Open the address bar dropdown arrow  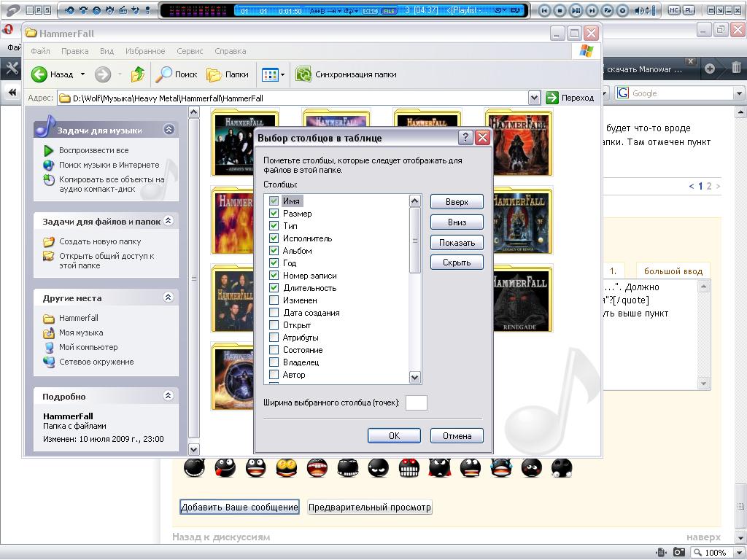[x=535, y=98]
